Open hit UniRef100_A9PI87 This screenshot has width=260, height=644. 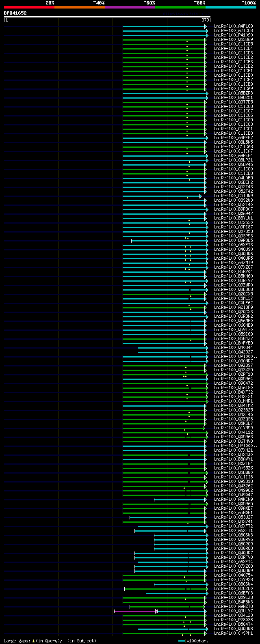233,227
